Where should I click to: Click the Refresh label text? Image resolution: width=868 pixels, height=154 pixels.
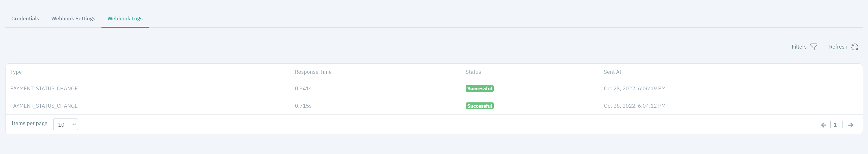coord(838,47)
